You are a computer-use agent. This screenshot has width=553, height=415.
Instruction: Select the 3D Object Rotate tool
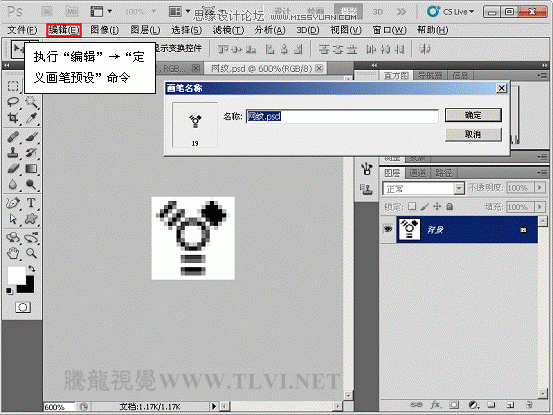point(13,238)
